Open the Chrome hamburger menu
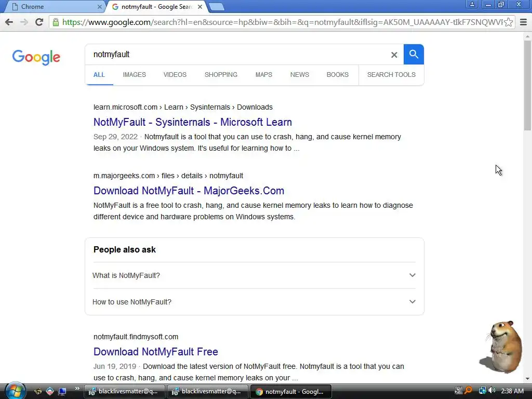532x399 pixels. (x=524, y=22)
